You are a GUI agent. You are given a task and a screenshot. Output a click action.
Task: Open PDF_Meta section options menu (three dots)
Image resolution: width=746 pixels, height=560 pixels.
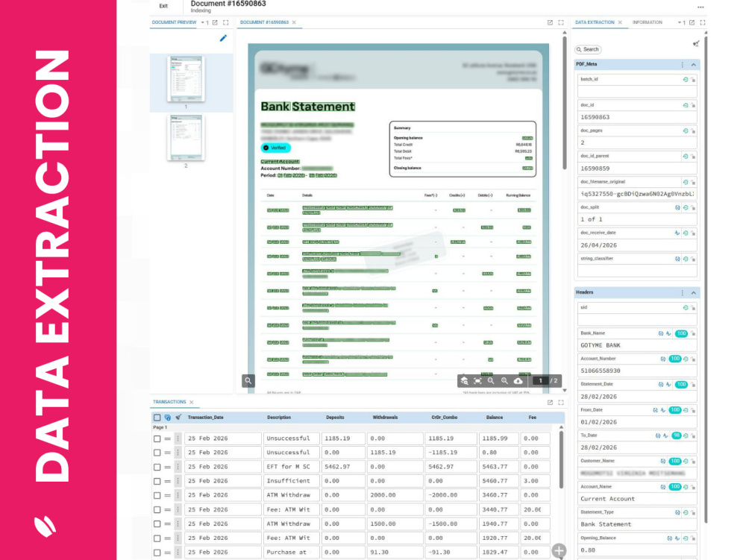click(683, 65)
